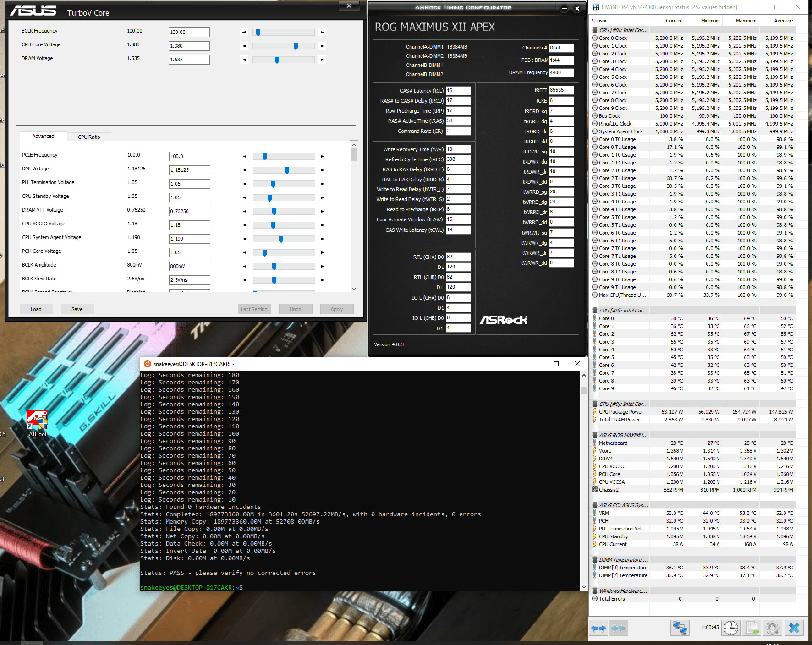812x645 pixels.
Task: Click the CAS# Latency (tCL) field in Timing Configurator
Action: click(x=458, y=91)
